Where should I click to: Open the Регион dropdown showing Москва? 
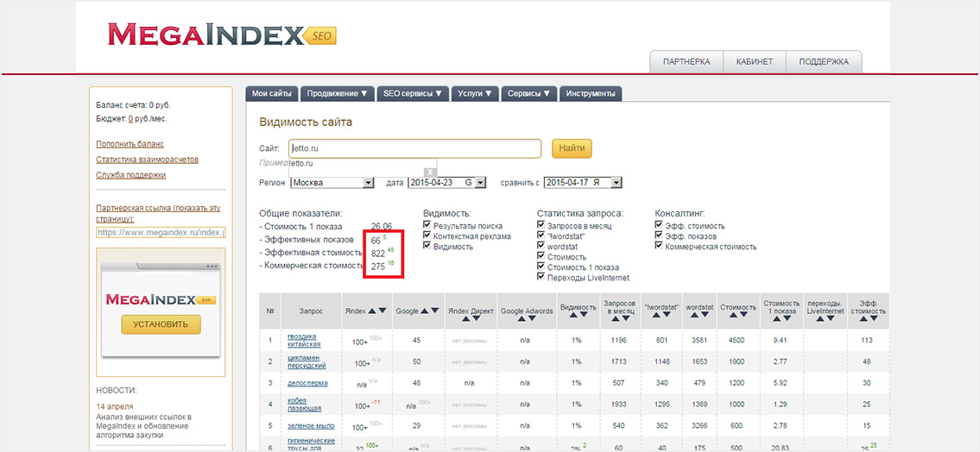tap(332, 183)
